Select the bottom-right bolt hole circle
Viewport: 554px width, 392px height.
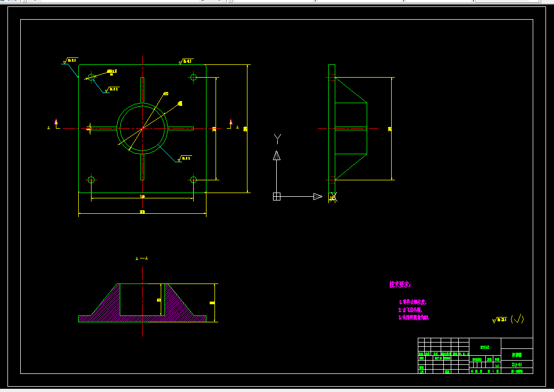(193, 180)
